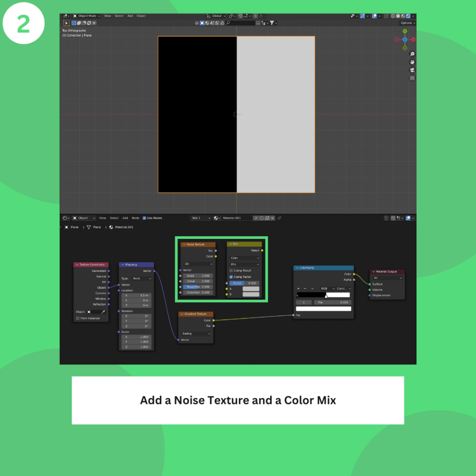
Task: Open the Object Mode dropdown
Action: (x=86, y=16)
